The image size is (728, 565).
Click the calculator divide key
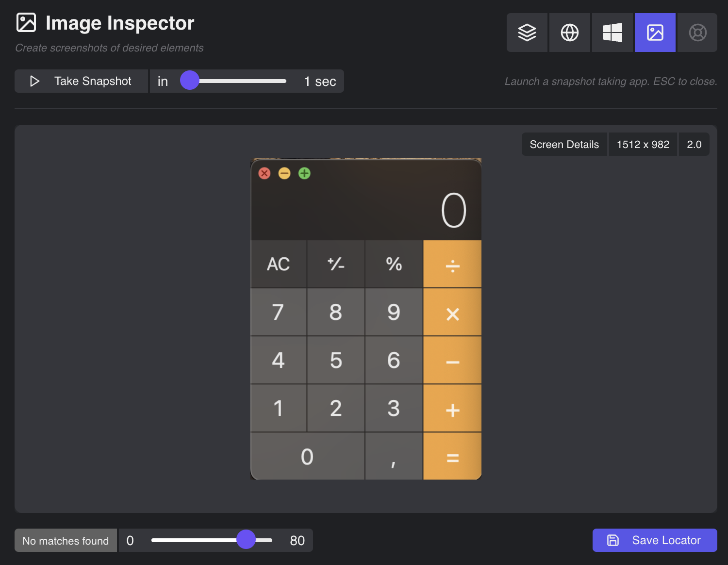[x=452, y=264]
